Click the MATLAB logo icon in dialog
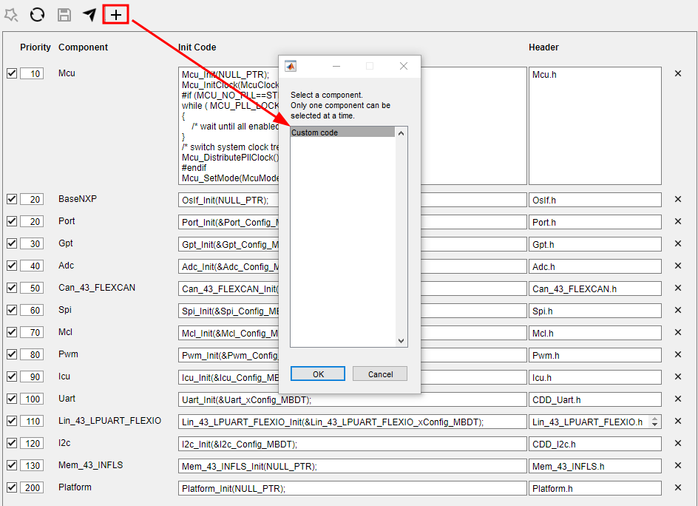The image size is (698, 506). point(291,66)
